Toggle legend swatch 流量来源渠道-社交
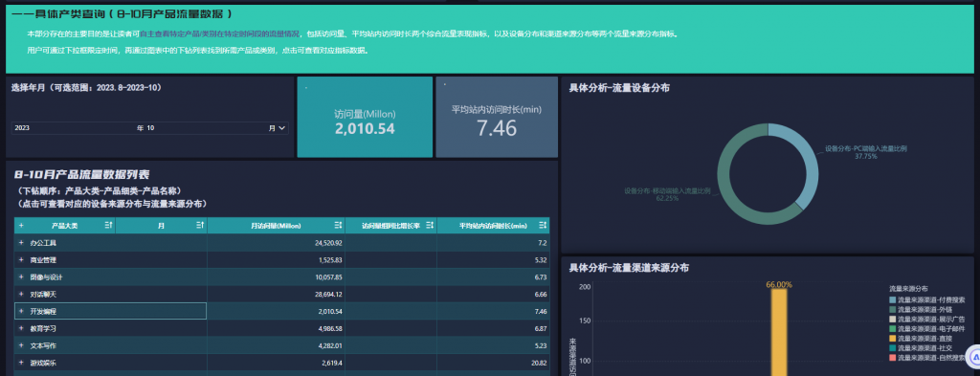This screenshot has height=376, width=980. pos(893,348)
